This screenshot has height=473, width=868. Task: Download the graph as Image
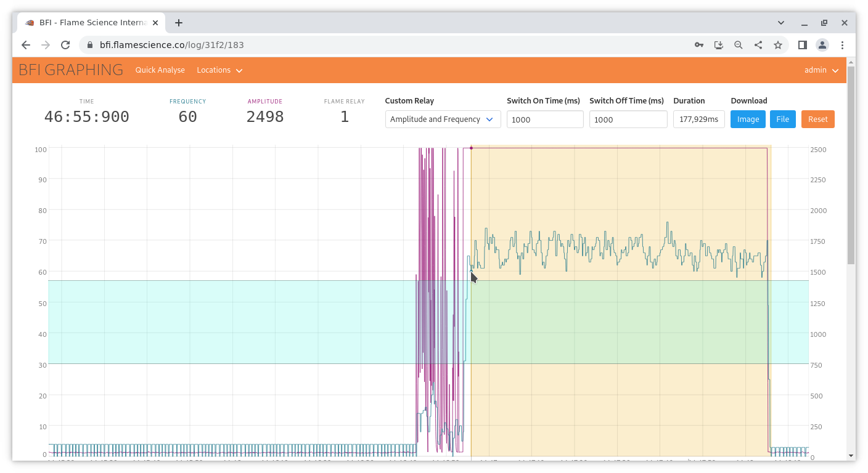point(748,119)
